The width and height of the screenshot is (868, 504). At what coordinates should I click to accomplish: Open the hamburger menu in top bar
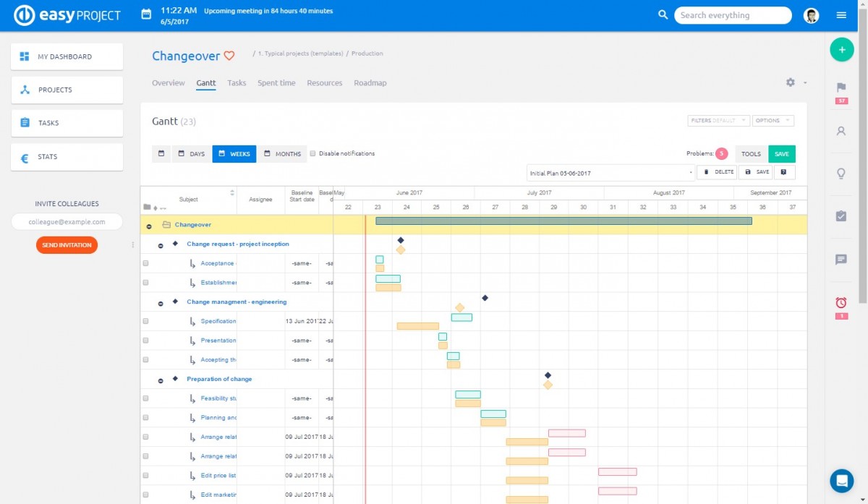pos(841,15)
